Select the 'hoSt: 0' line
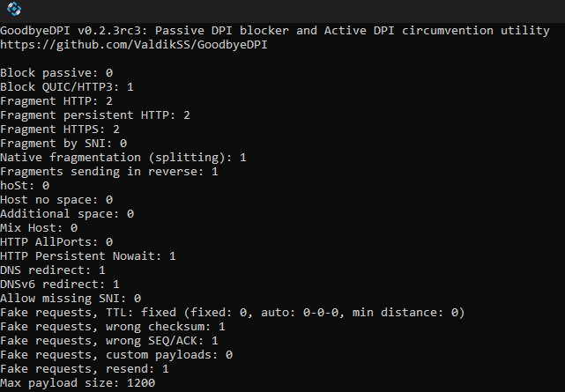 25,185
